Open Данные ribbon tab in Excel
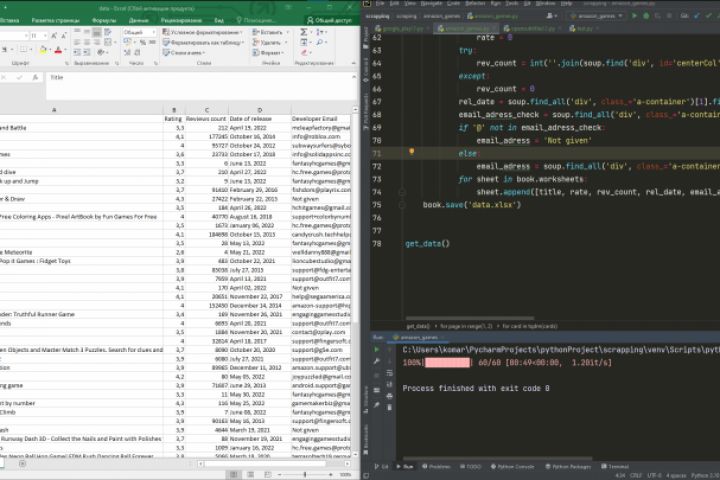 click(138, 20)
